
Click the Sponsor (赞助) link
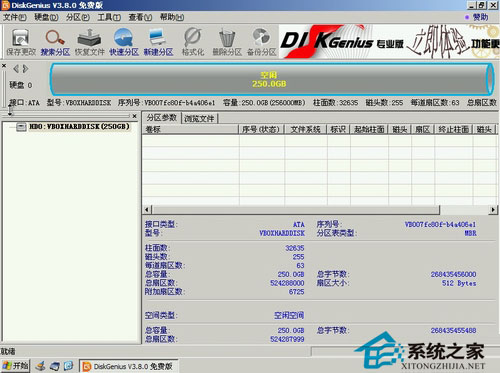480,17
